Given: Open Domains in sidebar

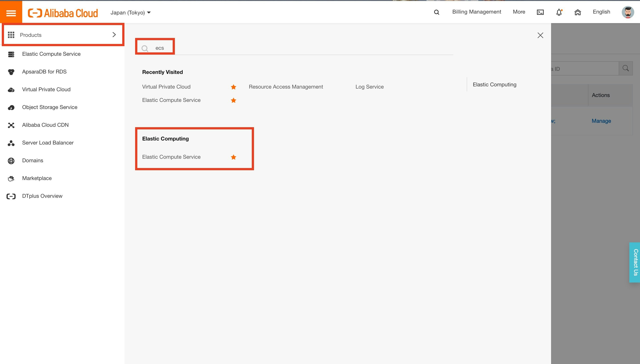Looking at the screenshot, I should click(32, 160).
